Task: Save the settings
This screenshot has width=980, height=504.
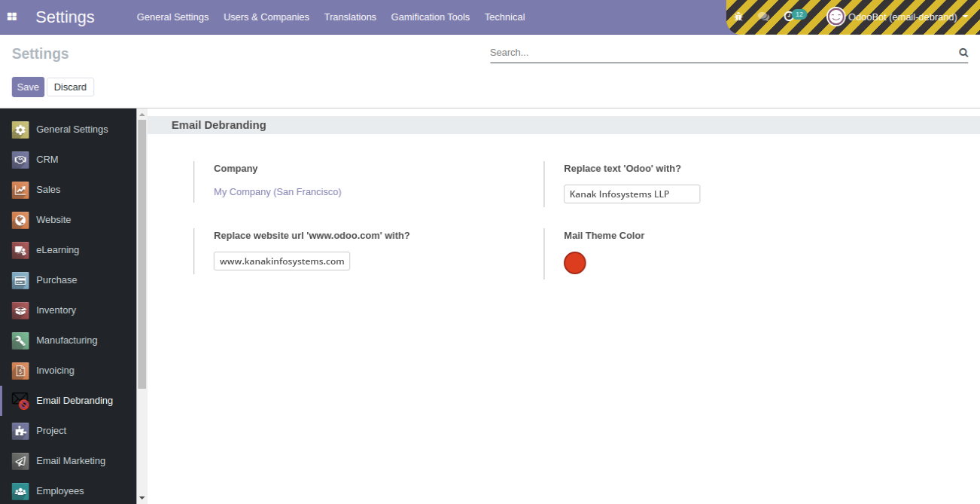Action: 28,87
